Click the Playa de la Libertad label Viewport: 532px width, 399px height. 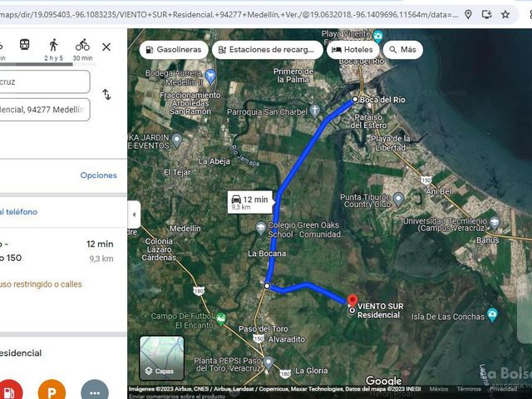(390, 143)
